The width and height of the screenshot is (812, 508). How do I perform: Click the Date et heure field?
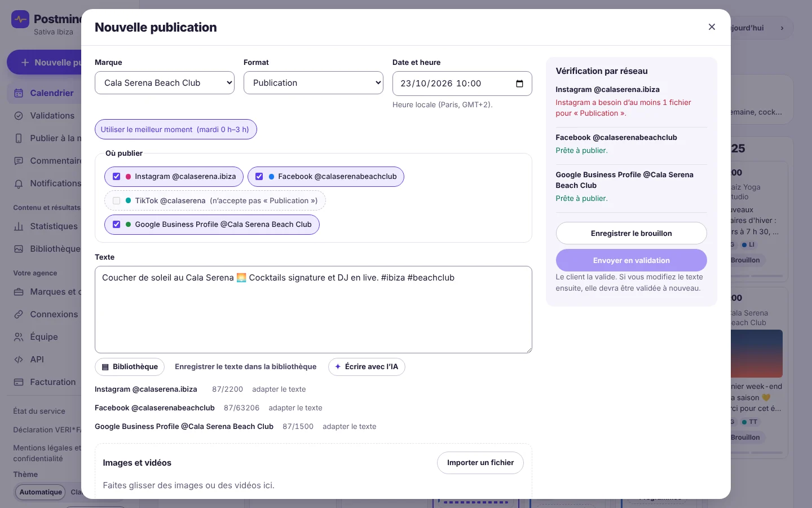[x=462, y=84]
